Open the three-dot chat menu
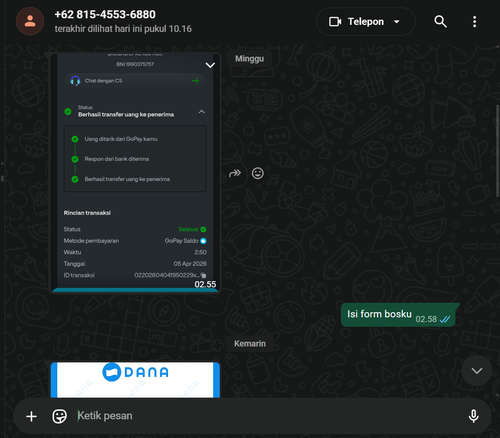Screen dimensions: 500x438 (x=474, y=22)
